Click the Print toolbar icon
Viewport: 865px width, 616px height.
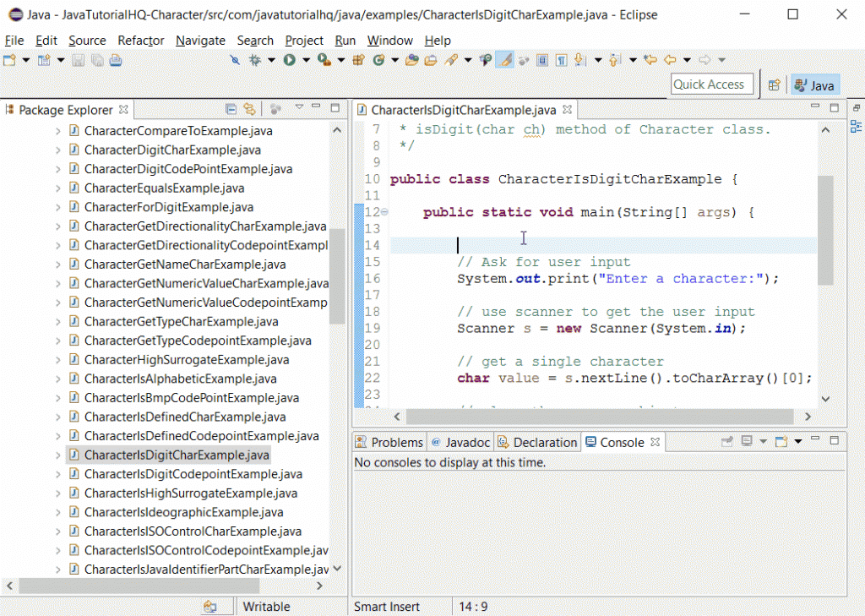click(x=115, y=60)
